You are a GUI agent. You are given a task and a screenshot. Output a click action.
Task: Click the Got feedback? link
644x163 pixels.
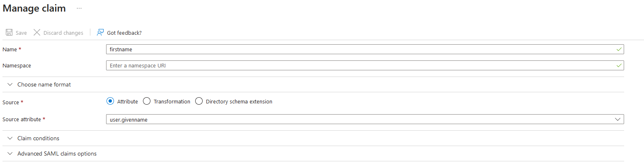tap(124, 33)
